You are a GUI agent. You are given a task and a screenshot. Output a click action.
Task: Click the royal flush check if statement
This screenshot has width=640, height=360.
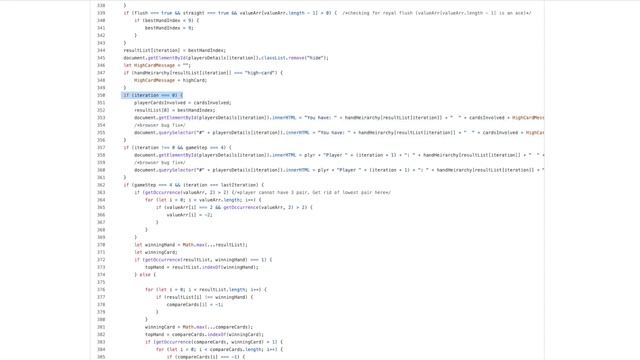point(230,13)
